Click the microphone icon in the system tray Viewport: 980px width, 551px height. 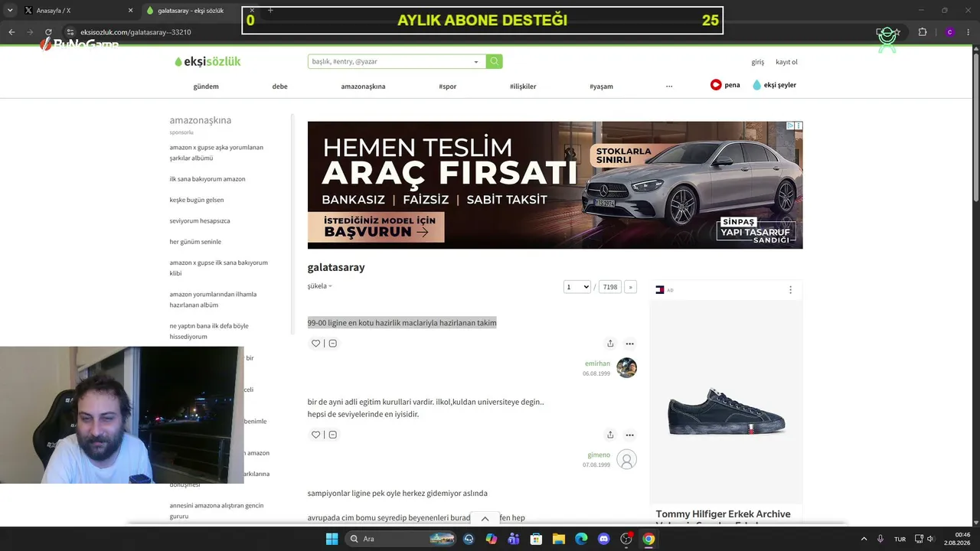880,539
